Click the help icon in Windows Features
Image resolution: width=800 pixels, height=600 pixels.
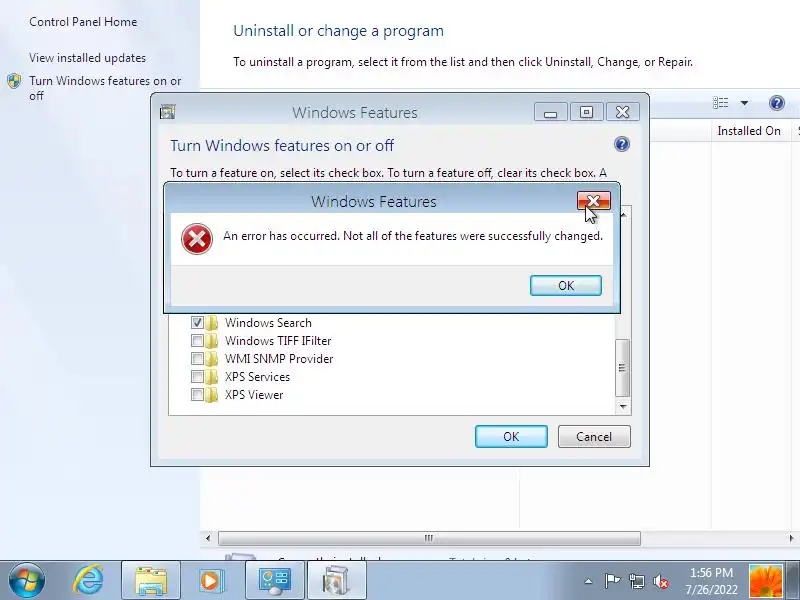[621, 144]
